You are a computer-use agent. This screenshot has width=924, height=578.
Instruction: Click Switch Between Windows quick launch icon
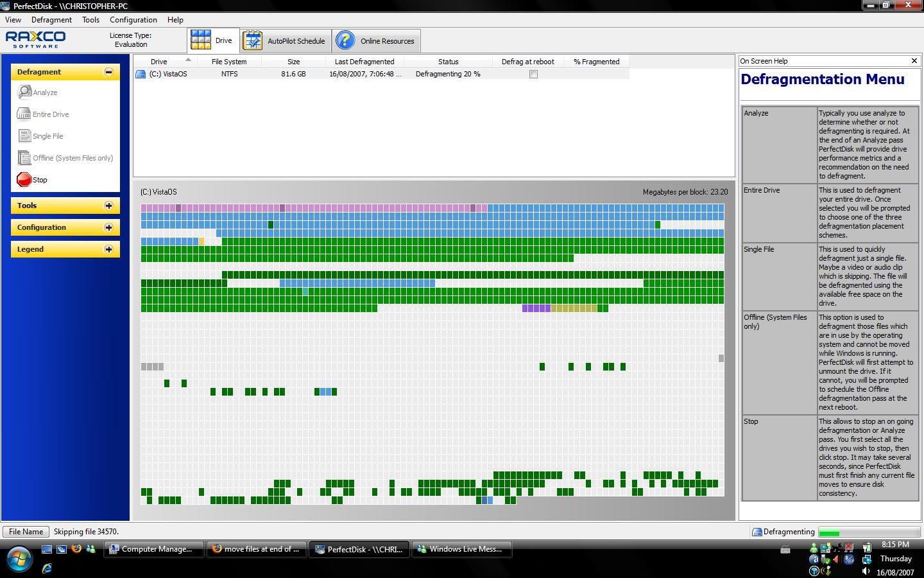point(62,549)
